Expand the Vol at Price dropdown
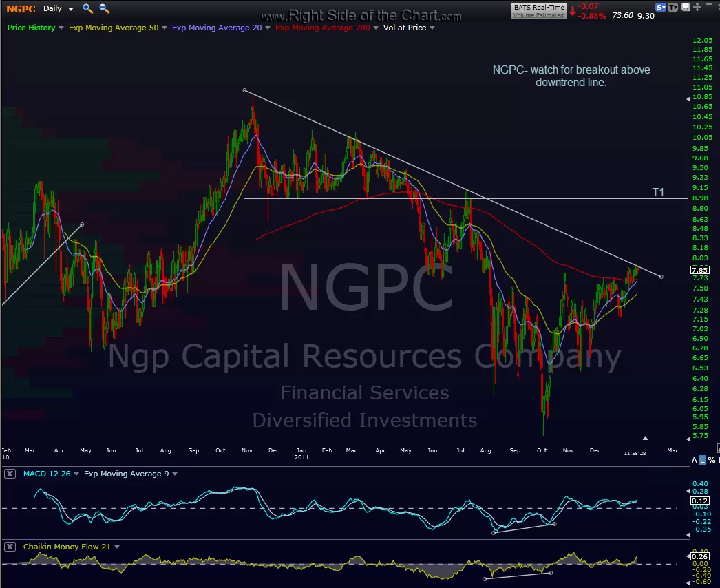Screen dimensions: 720x588 point(432,28)
